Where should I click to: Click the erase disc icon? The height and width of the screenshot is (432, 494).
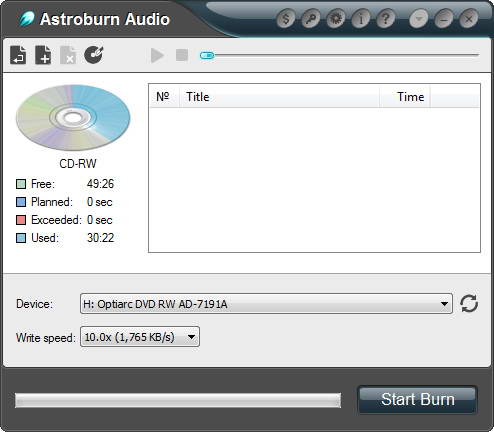click(94, 55)
